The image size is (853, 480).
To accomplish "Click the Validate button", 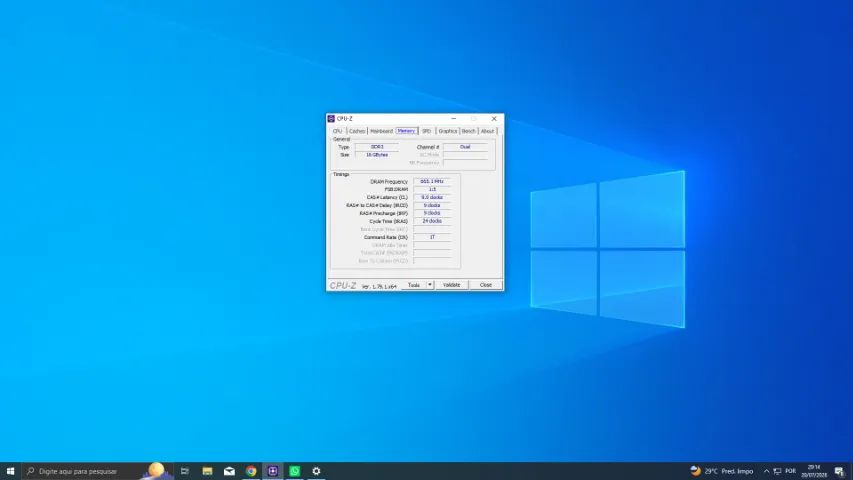I will (452, 285).
